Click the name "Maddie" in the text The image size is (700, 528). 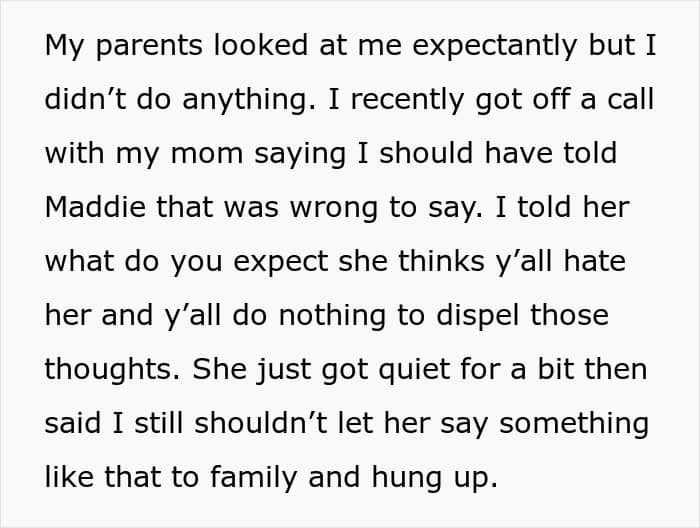coord(95,207)
